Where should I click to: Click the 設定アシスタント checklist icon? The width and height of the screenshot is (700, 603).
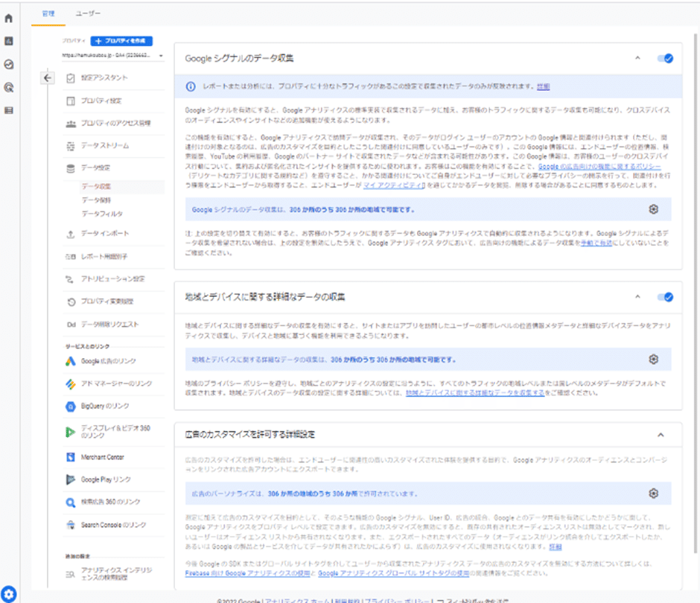point(71,78)
